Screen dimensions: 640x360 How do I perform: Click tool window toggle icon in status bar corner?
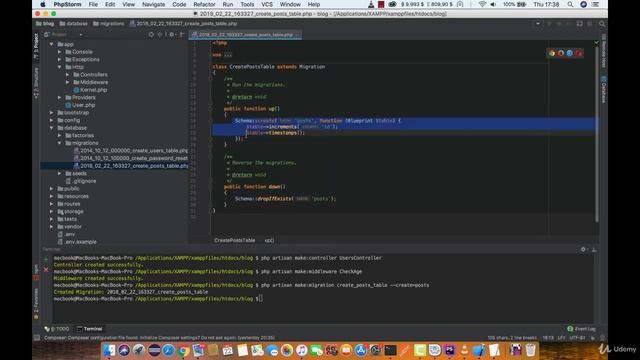point(37,338)
